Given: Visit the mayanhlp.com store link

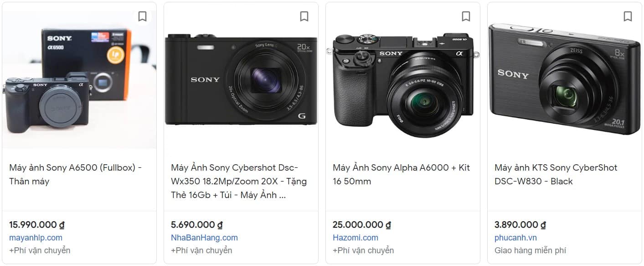Looking at the screenshot, I should [36, 238].
